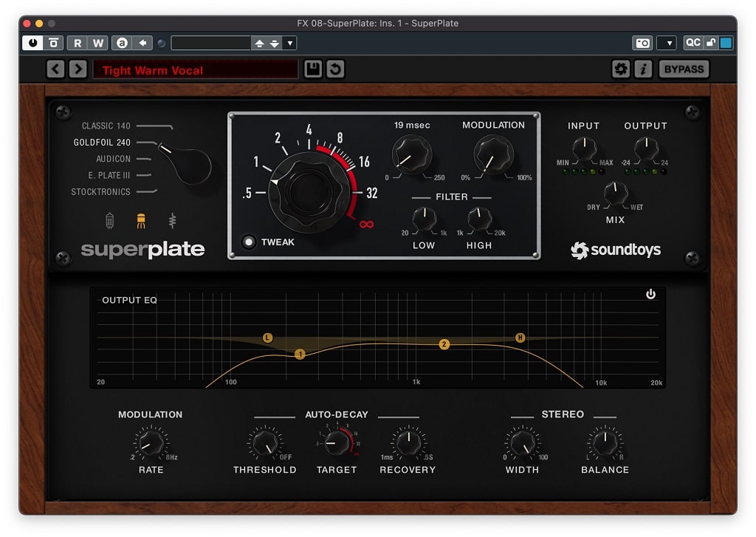Select the AUDICON plate type
The height and width of the screenshot is (537, 756).
pos(113,159)
